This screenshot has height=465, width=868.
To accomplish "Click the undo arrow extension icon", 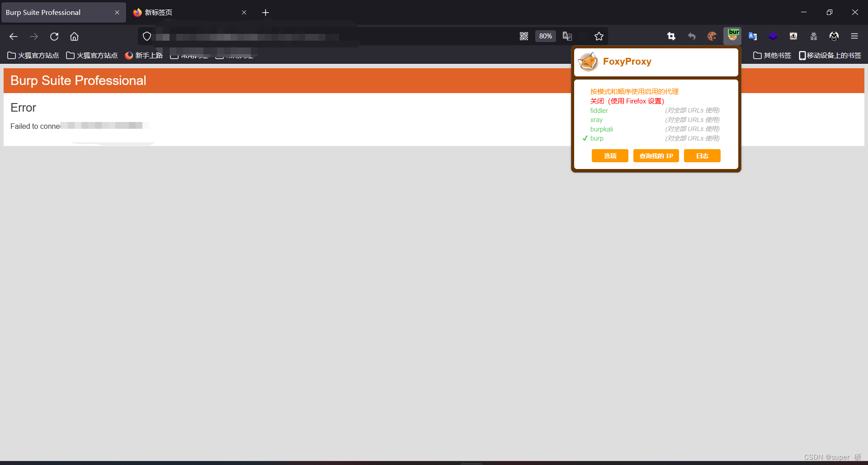I will click(x=692, y=37).
